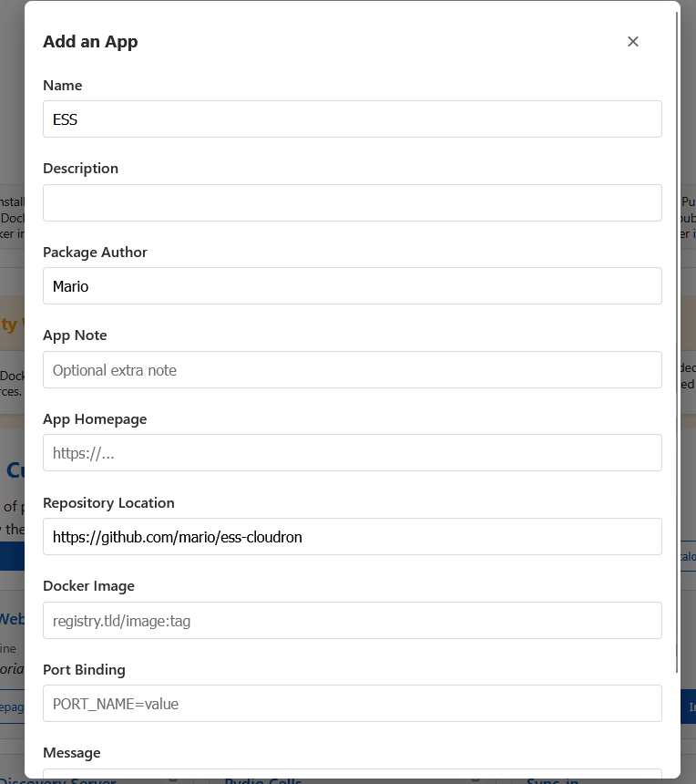Click the Docker Image label

[88, 586]
